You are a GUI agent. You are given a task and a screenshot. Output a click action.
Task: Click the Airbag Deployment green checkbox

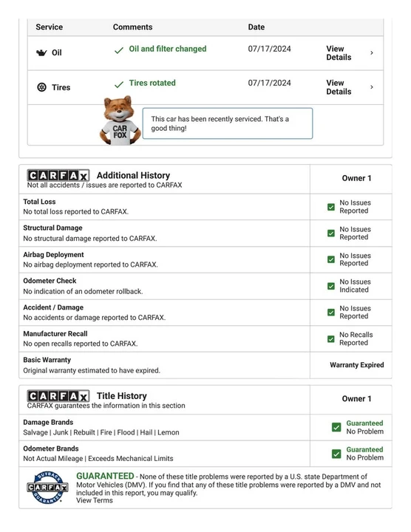pyautogui.click(x=331, y=259)
